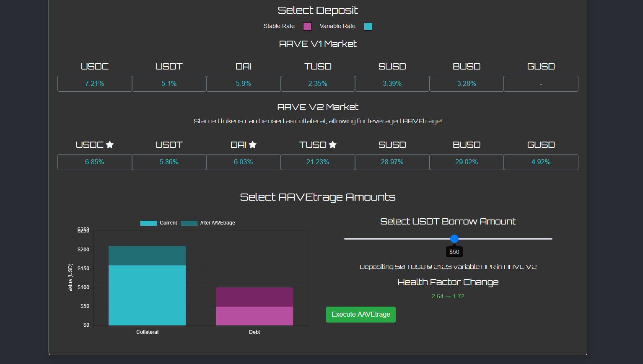Select TUSD 21.23% rate in AAVE V2
The image size is (643, 364).
tap(318, 162)
